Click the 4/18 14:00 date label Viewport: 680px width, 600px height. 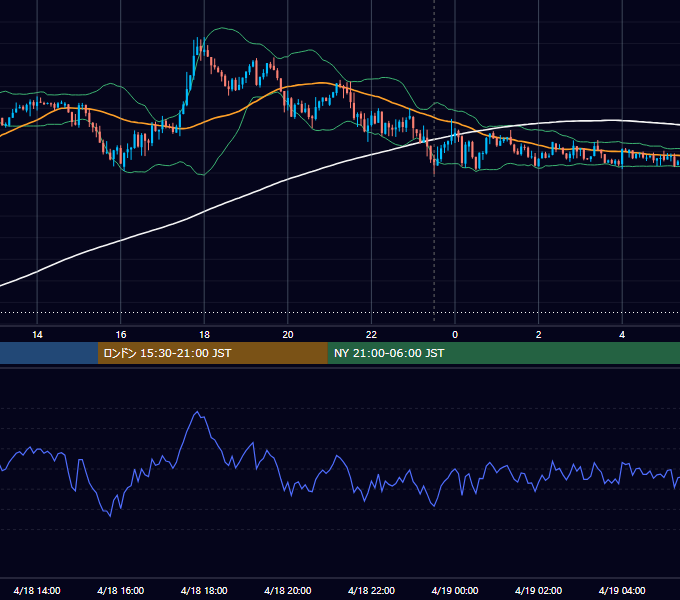pos(37,590)
